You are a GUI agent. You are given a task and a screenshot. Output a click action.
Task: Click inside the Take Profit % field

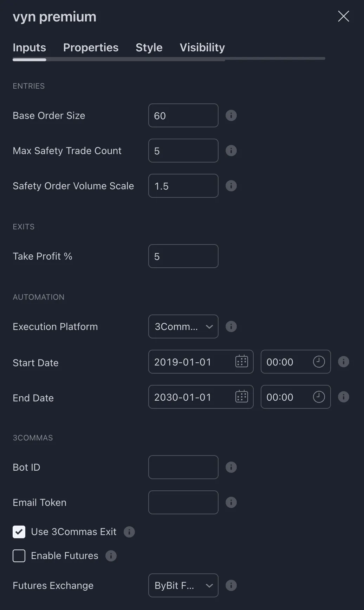point(183,256)
